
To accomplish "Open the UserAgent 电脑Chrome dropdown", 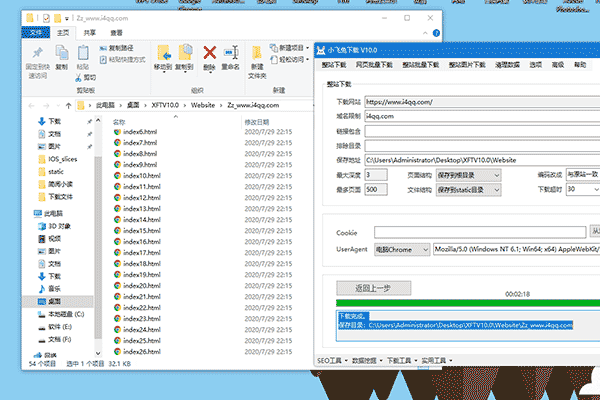I will point(402,250).
